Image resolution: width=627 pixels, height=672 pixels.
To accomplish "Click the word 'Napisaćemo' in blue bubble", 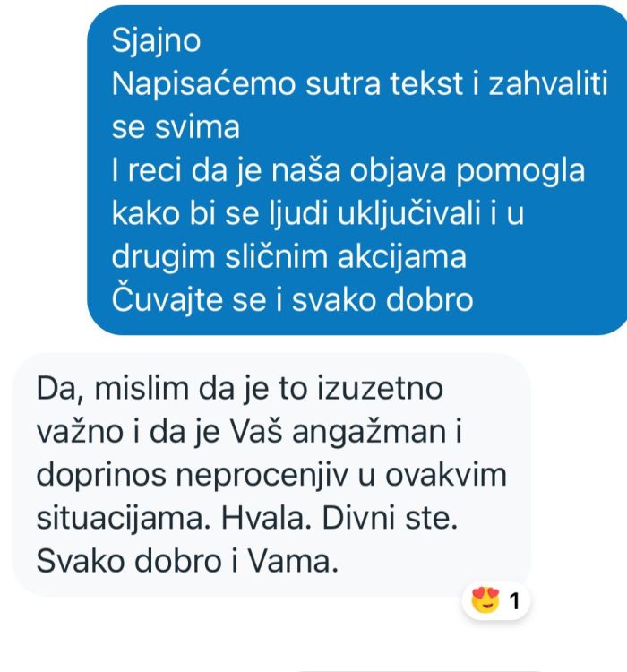I will point(203,83).
